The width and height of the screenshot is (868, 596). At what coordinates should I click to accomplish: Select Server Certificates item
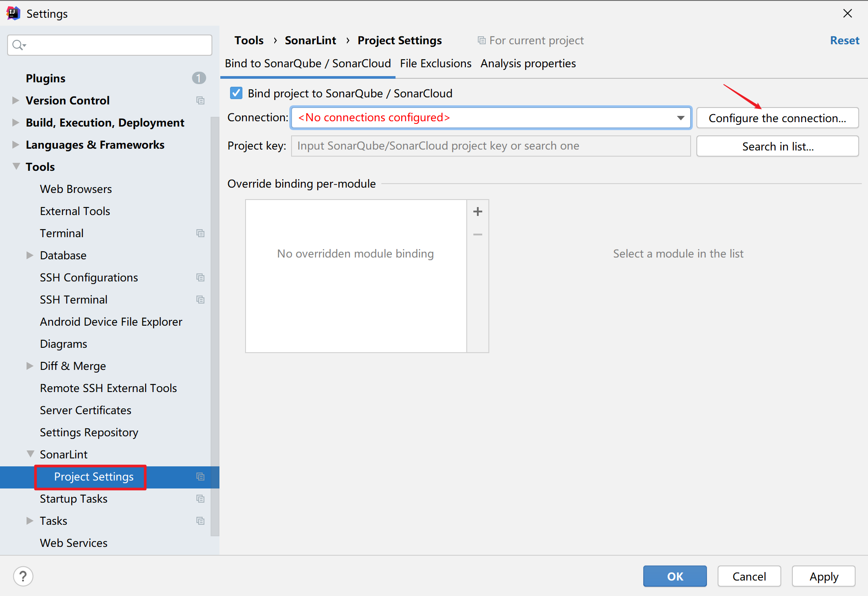(85, 410)
